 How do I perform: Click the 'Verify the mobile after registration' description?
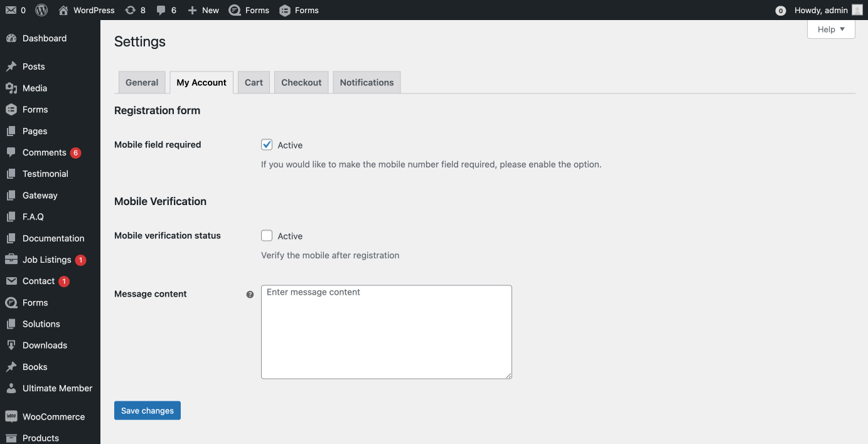pos(330,255)
